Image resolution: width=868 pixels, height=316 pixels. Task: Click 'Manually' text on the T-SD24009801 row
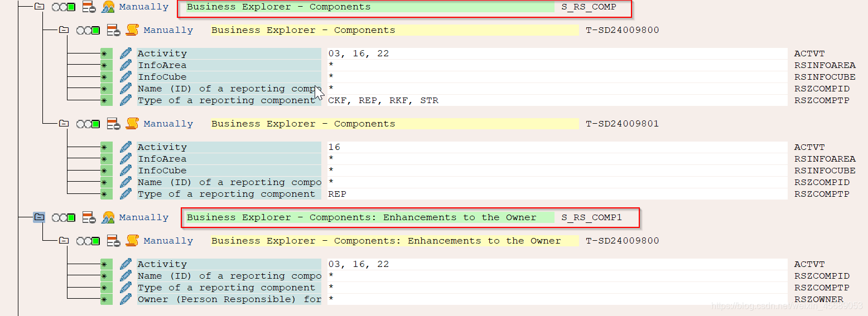[x=168, y=124]
